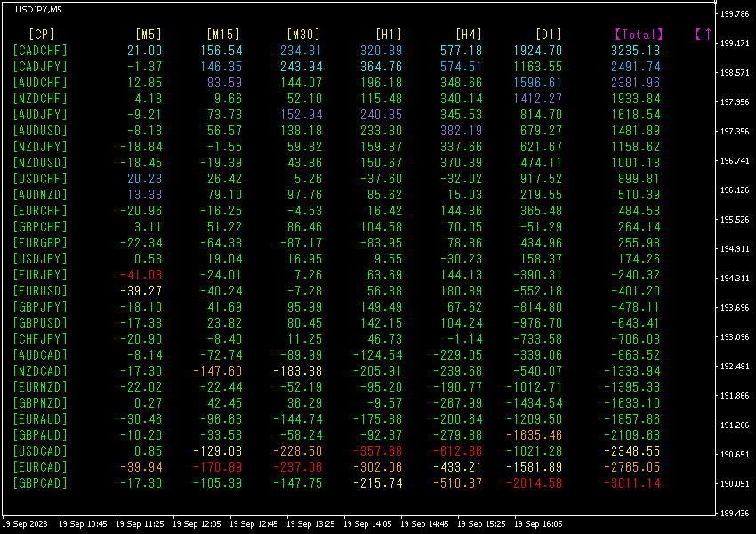Select the [M5] timeframe header
Screen dimensions: 756x534
click(149, 35)
